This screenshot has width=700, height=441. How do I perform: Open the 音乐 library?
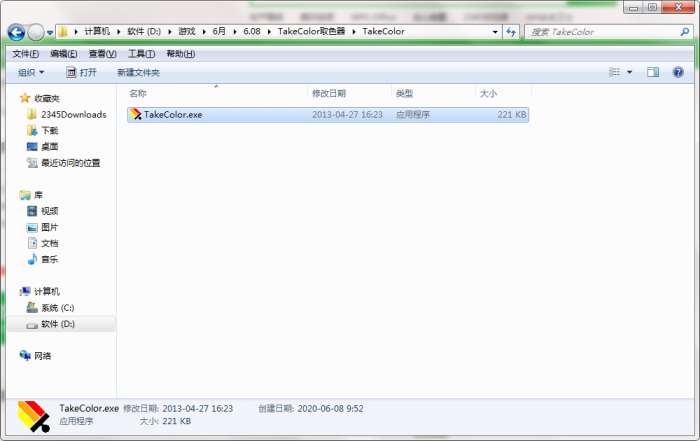click(50, 259)
